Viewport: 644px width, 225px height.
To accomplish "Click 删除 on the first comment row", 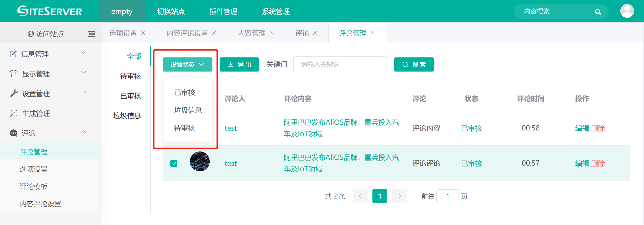I will [598, 128].
